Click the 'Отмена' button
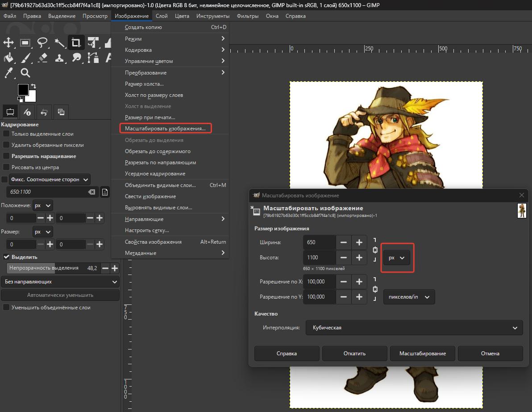Viewport: 532px width, 412px height. 490,353
